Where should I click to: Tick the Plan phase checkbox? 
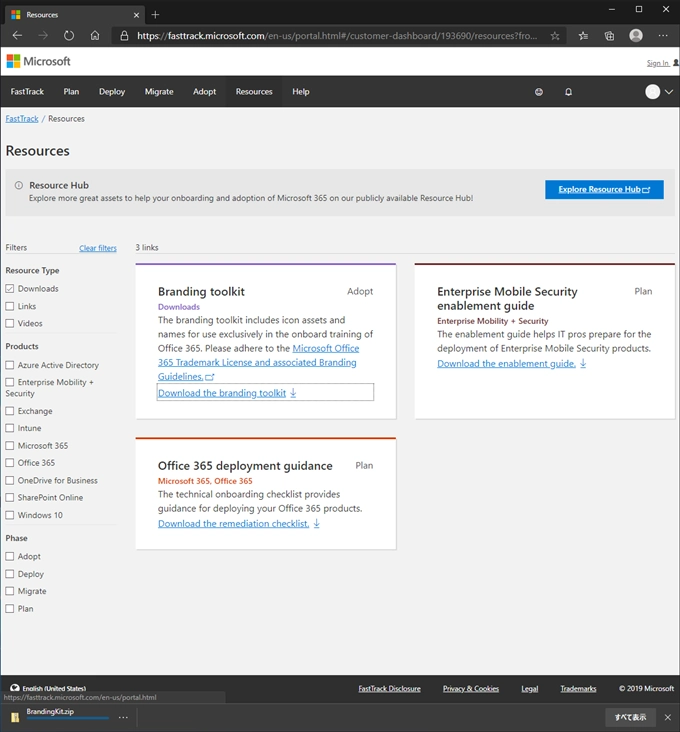coord(10,609)
